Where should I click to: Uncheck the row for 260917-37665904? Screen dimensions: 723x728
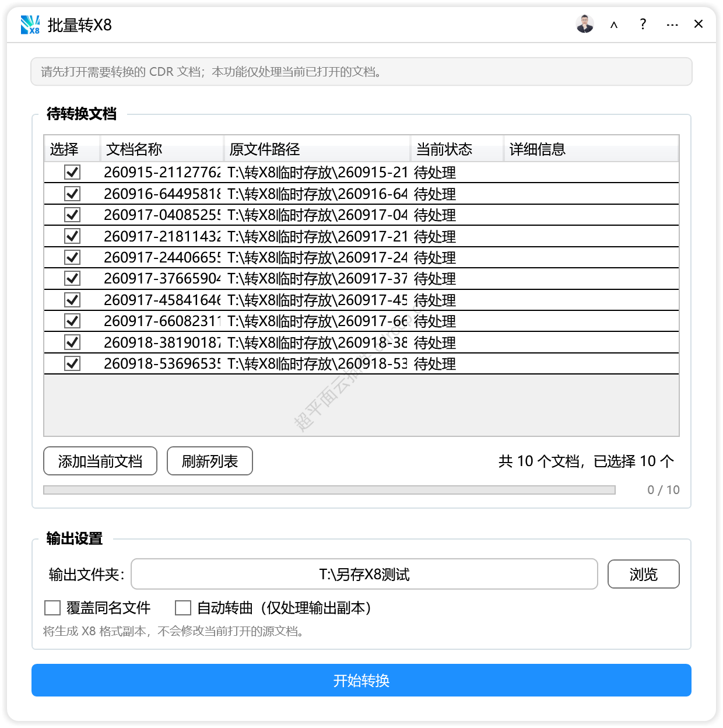tap(72, 278)
